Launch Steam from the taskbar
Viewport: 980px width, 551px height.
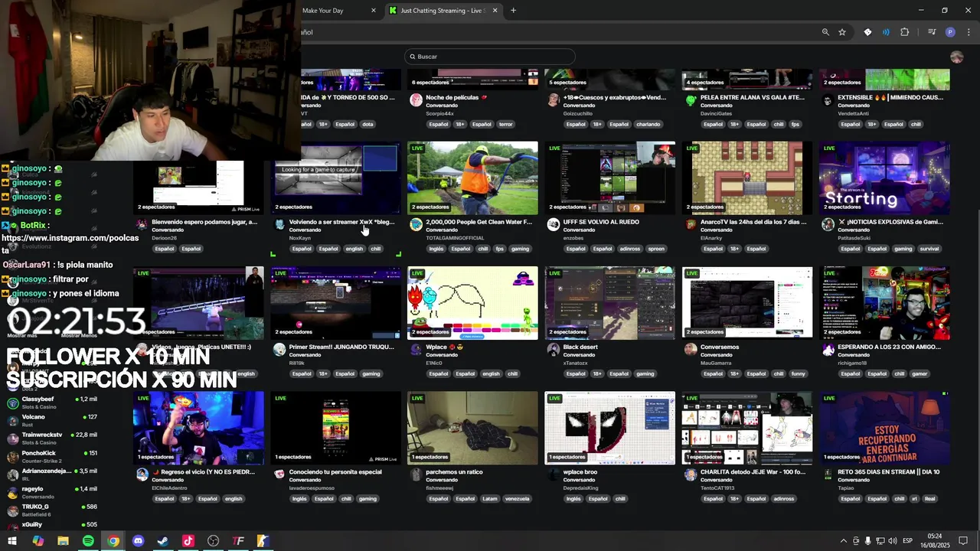163,541
